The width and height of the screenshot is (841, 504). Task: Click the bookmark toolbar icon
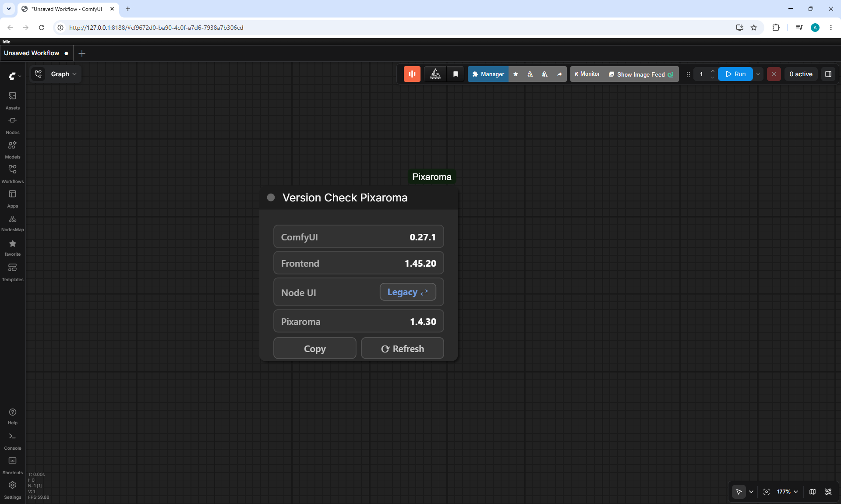pos(456,74)
